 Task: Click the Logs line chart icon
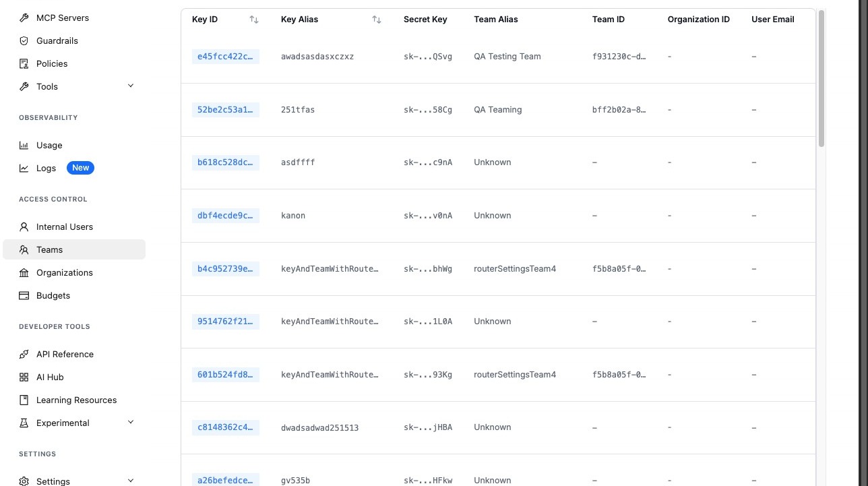(x=24, y=168)
